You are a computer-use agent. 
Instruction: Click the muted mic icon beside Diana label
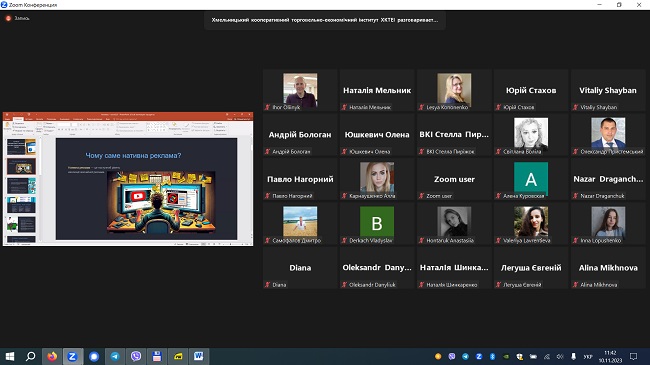267,285
